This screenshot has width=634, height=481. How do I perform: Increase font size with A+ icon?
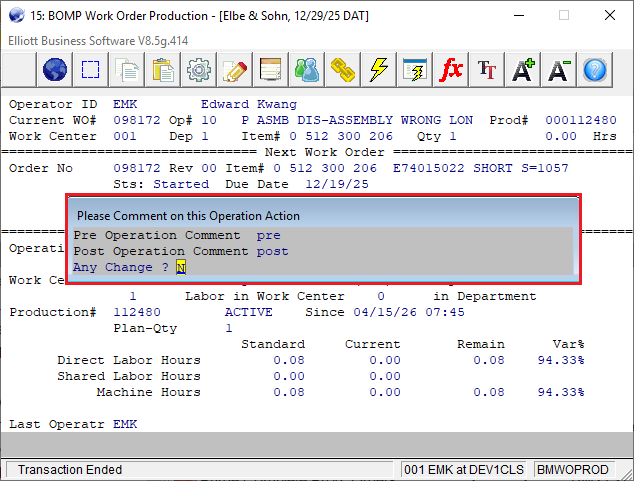tap(523, 70)
